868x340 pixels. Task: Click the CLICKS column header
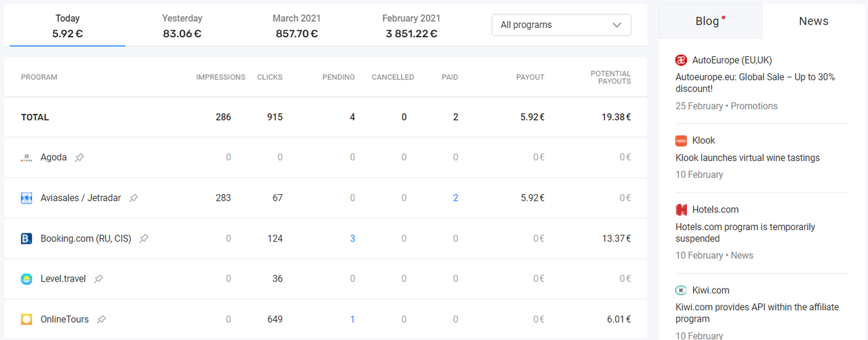[x=270, y=77]
